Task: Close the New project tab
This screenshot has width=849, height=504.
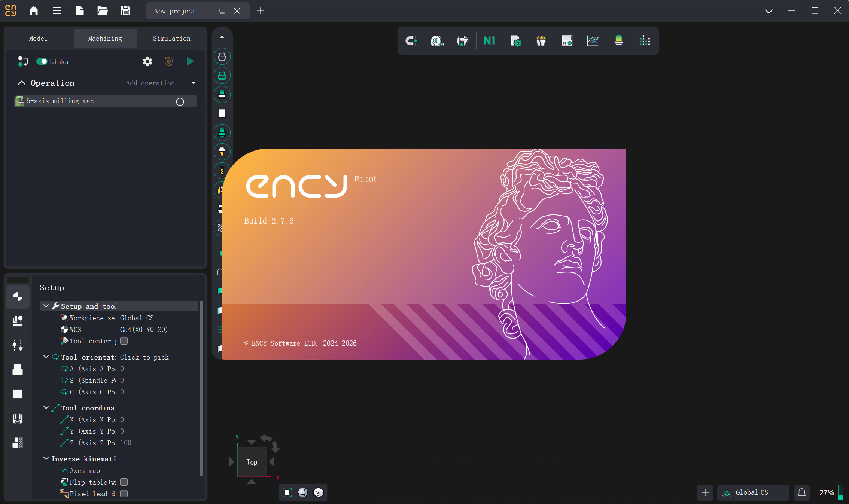Action: coord(237,11)
